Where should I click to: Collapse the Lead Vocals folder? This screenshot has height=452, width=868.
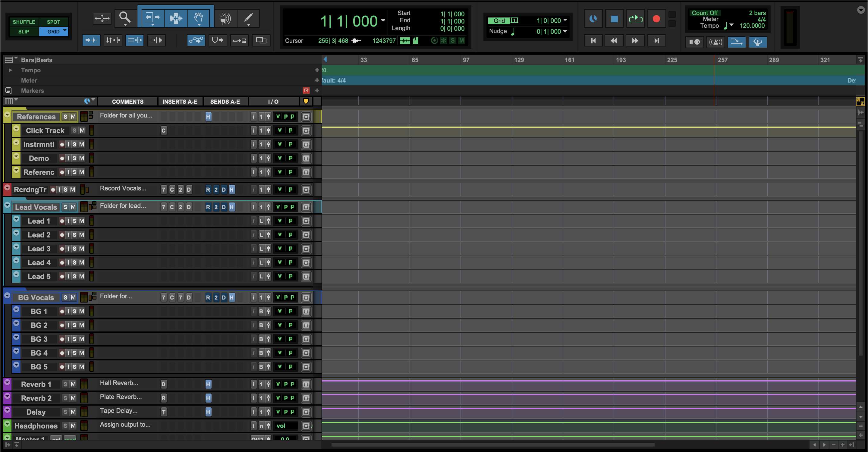7,205
